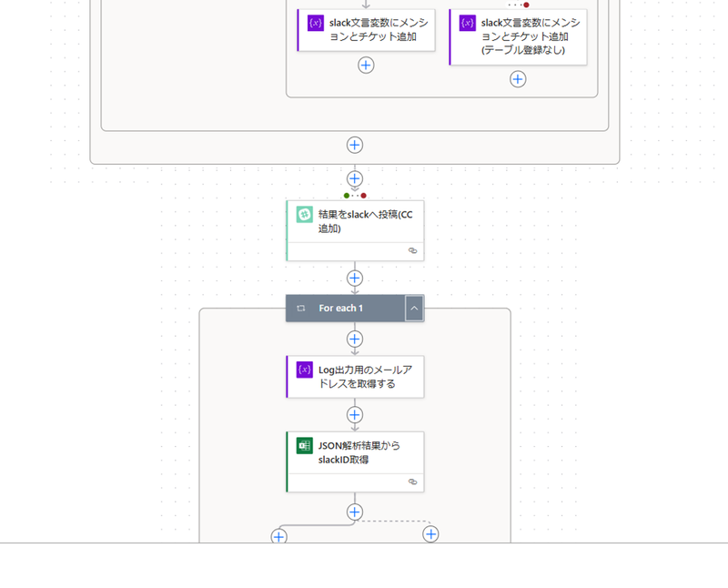Viewport: 728px width, 588px height.
Task: Add action below the テーブル登録なし card
Action: click(518, 79)
